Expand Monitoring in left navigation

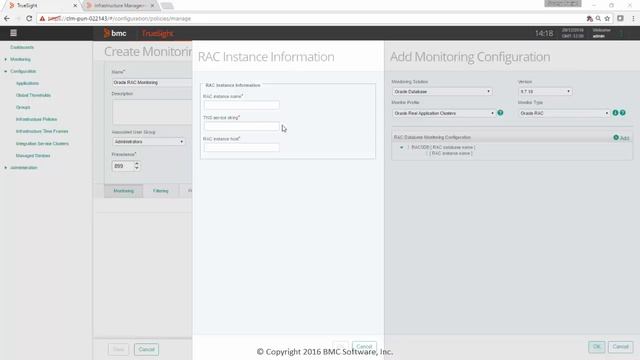click(x=6, y=60)
